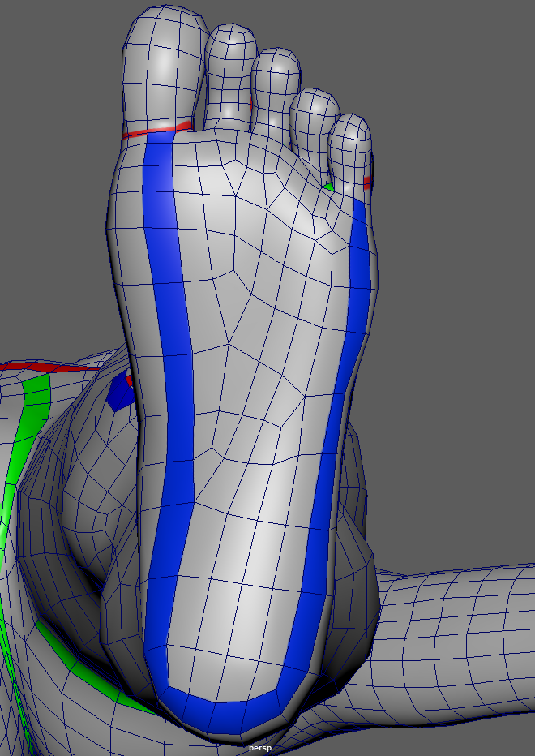Select the red band under big toe
This screenshot has height=756, width=535.
pos(156,130)
